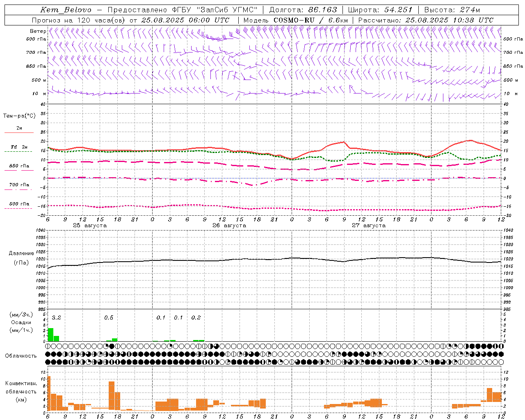Click the 'Давление' pressure panel label
525x420 pixels.
21,253
